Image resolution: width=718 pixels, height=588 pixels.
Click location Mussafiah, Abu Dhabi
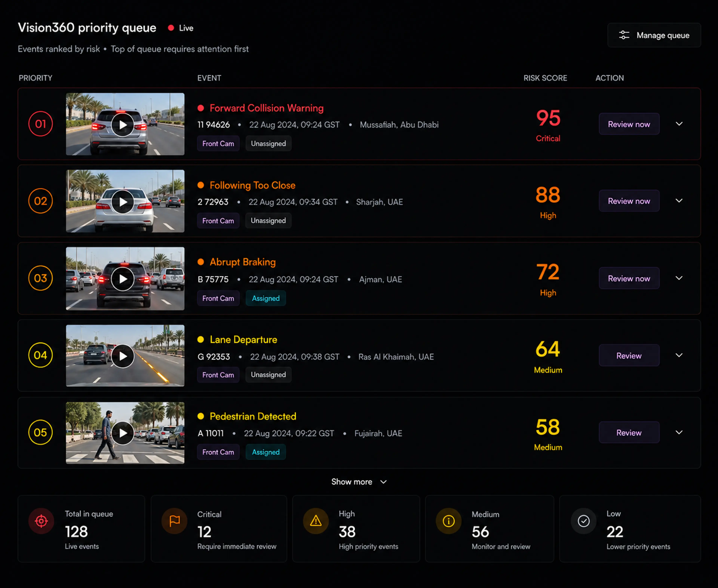[399, 125]
